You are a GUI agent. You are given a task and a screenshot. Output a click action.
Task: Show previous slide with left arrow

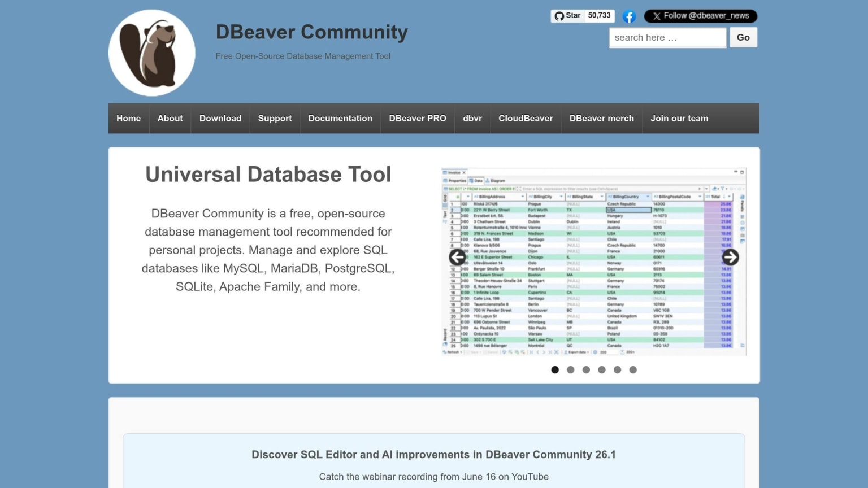pyautogui.click(x=457, y=257)
